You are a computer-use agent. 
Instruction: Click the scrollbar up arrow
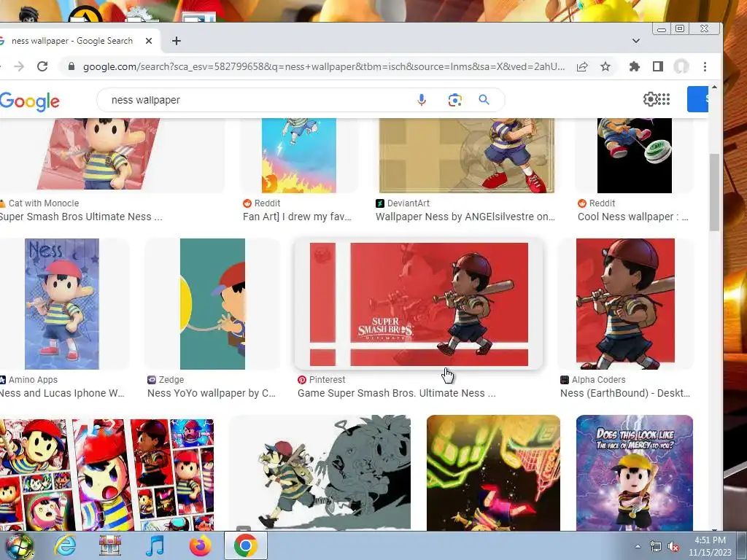click(714, 87)
